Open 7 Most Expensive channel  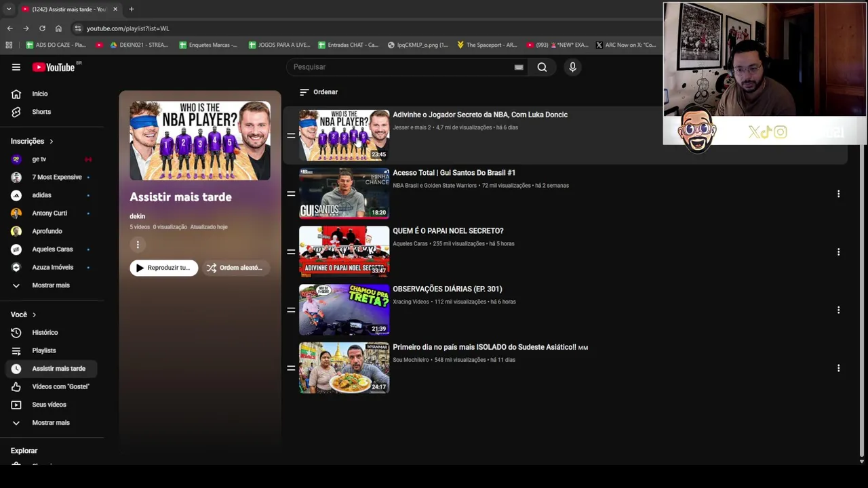(53, 177)
